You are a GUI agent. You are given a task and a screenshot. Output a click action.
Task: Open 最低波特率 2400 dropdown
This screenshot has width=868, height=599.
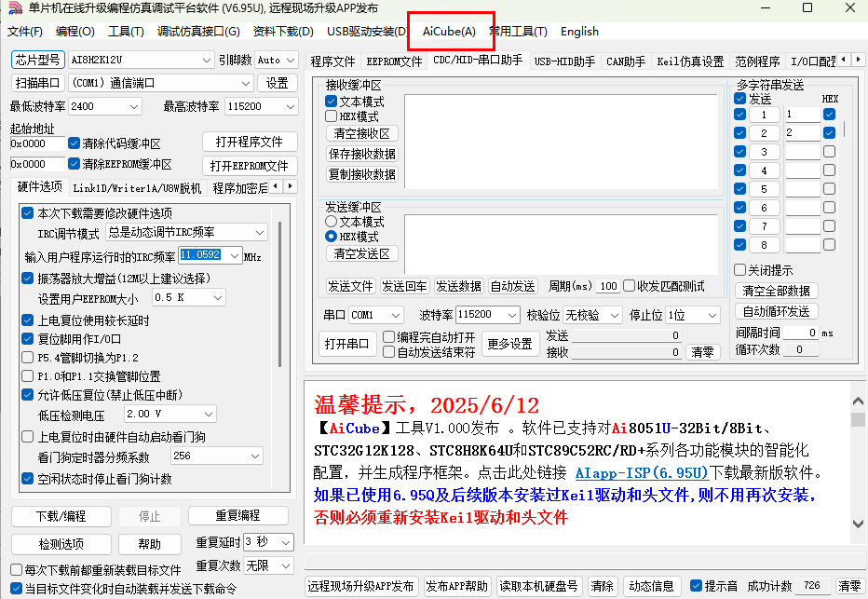point(105,106)
